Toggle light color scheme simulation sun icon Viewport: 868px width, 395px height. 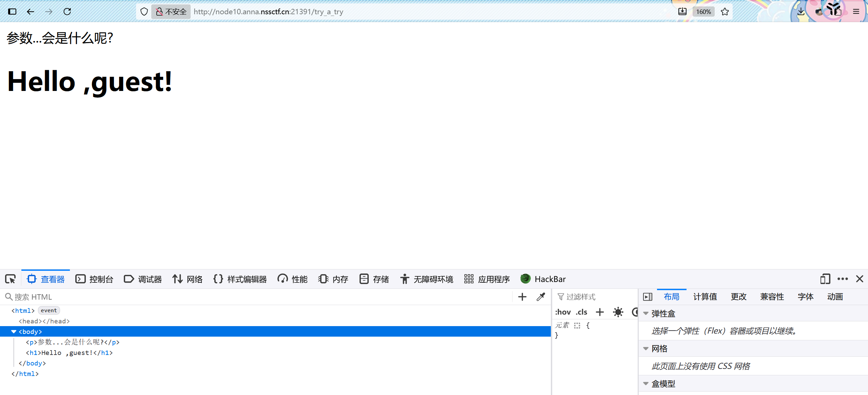tap(618, 312)
